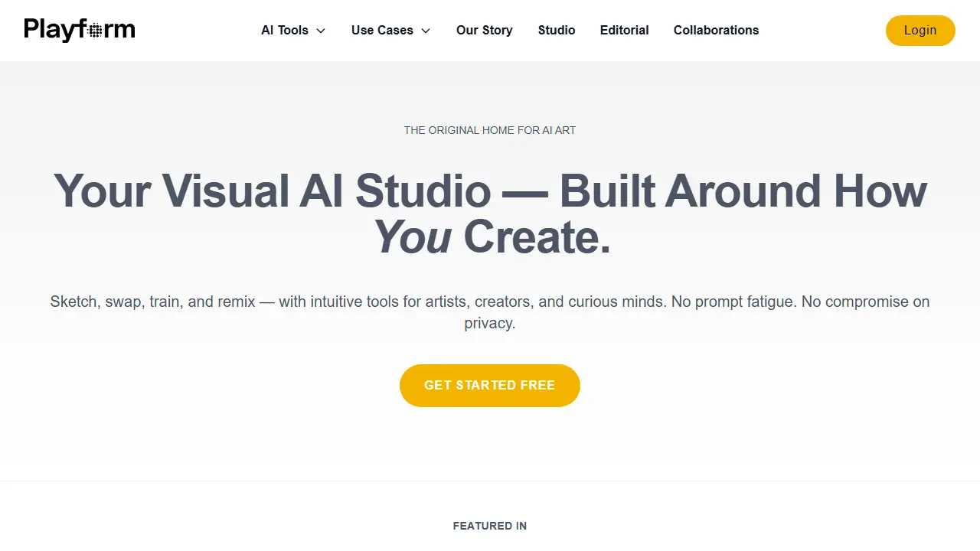980x551 pixels.
Task: Click the GET STARTED FREE button
Action: click(x=490, y=386)
